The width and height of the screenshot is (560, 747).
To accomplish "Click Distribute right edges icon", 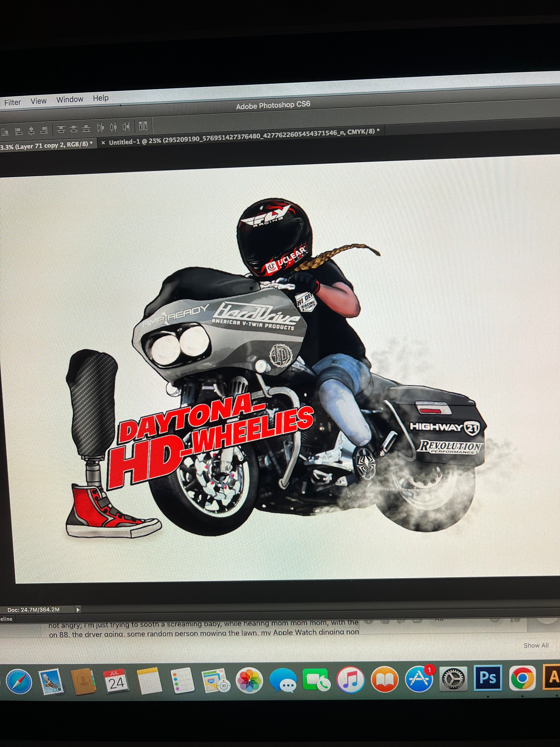I will [x=126, y=127].
